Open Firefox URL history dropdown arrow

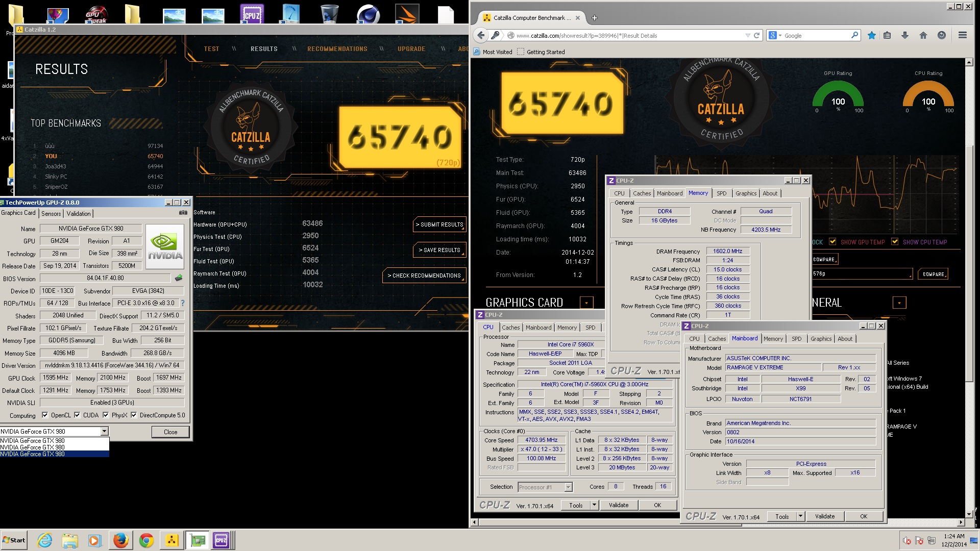click(748, 35)
